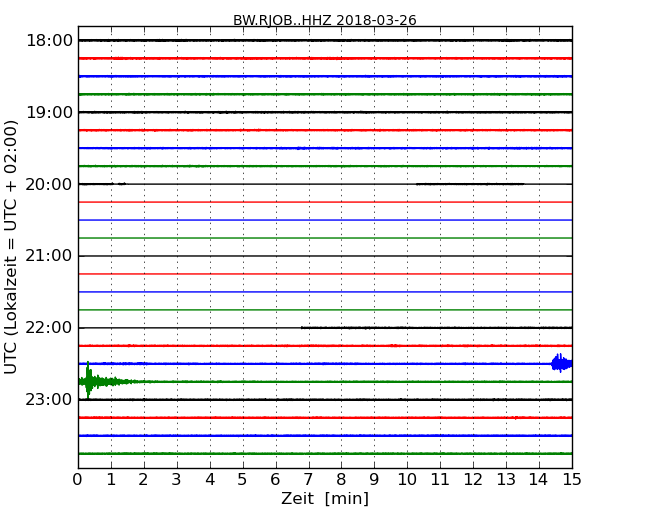Click the 22:00 time label
Image resolution: width=650 pixels, height=520 pixels.
tap(49, 328)
